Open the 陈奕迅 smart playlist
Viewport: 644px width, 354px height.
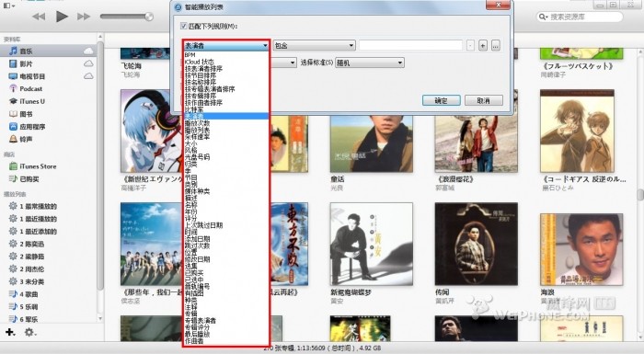(31, 244)
